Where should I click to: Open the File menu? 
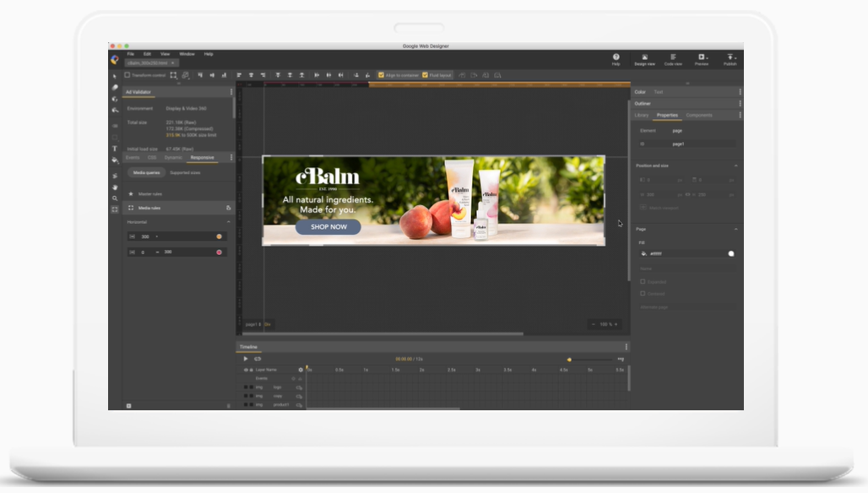point(131,54)
